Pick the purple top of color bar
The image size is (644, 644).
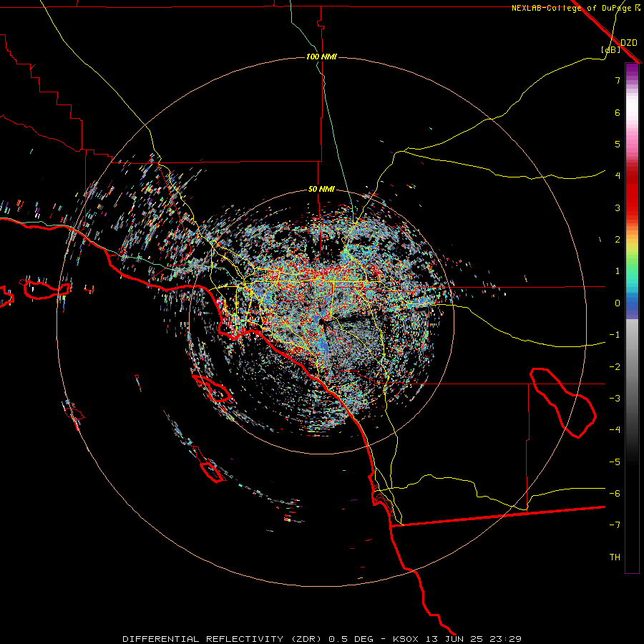pos(632,70)
